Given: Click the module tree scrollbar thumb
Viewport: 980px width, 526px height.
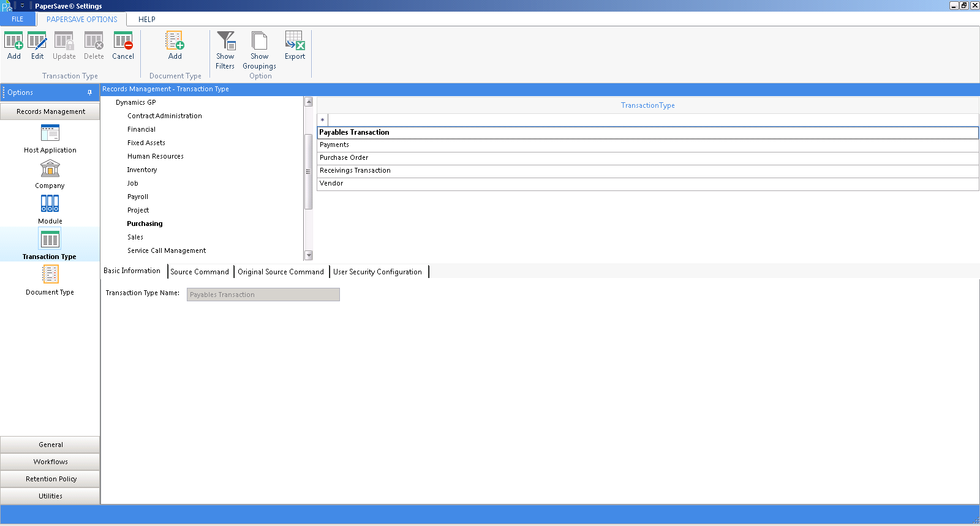Looking at the screenshot, I should click(x=309, y=171).
